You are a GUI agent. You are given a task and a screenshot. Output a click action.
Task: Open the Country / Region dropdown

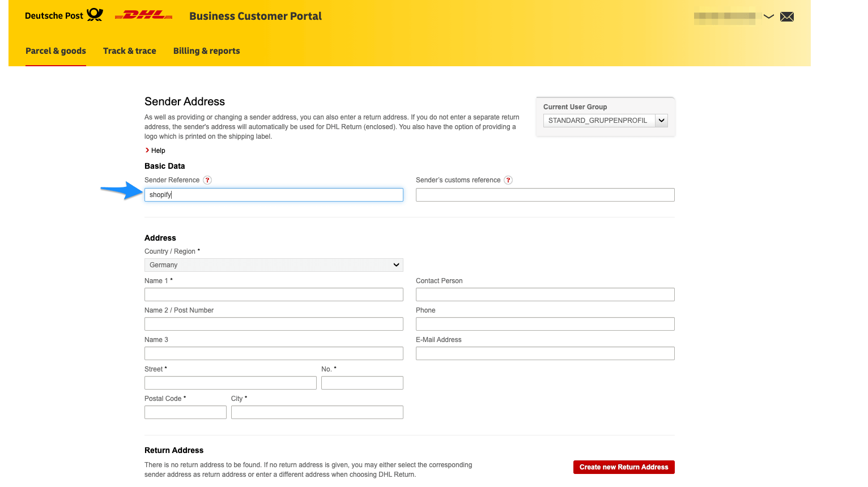tap(274, 265)
